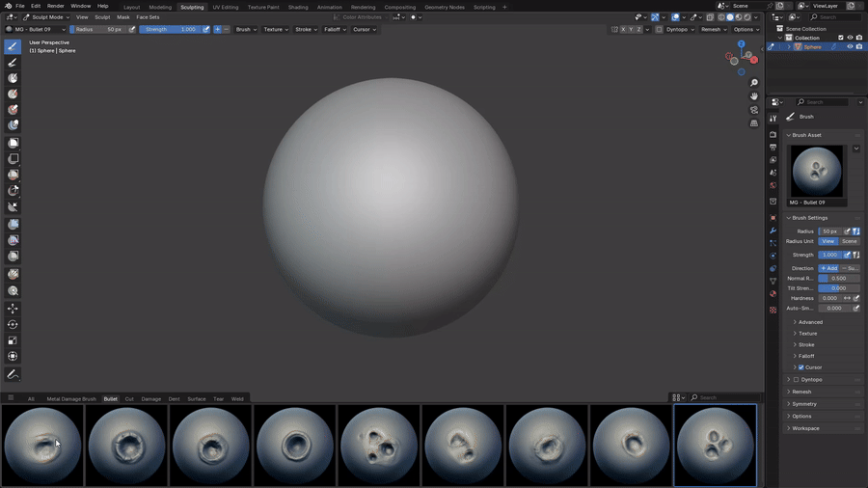868x488 pixels.
Task: Enable strength pressure sensitivity in header
Action: [206, 29]
